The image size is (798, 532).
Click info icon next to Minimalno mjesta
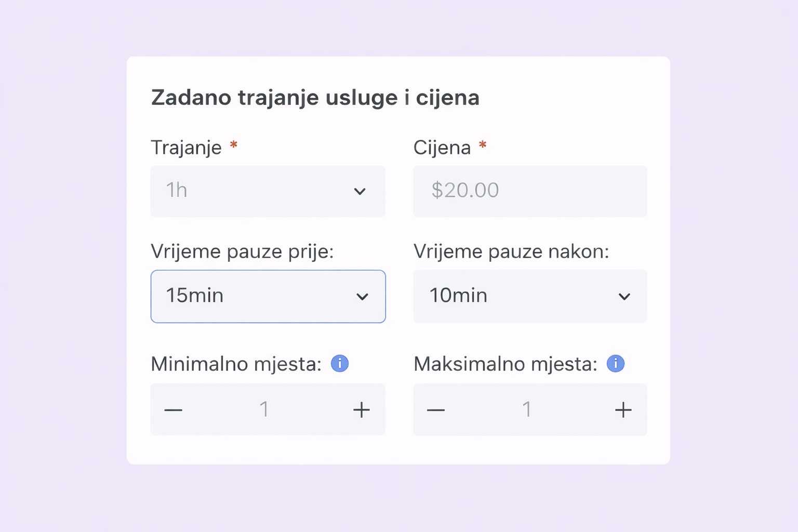pyautogui.click(x=340, y=363)
